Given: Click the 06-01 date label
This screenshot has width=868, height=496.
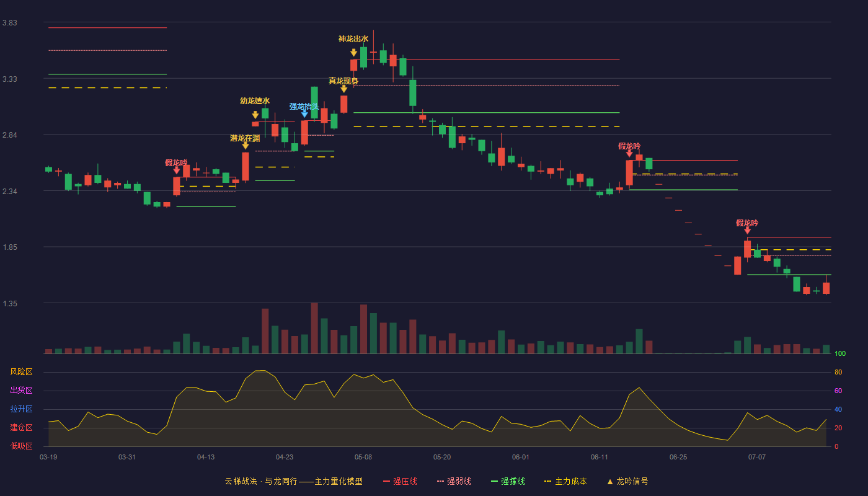Looking at the screenshot, I should coord(521,457).
